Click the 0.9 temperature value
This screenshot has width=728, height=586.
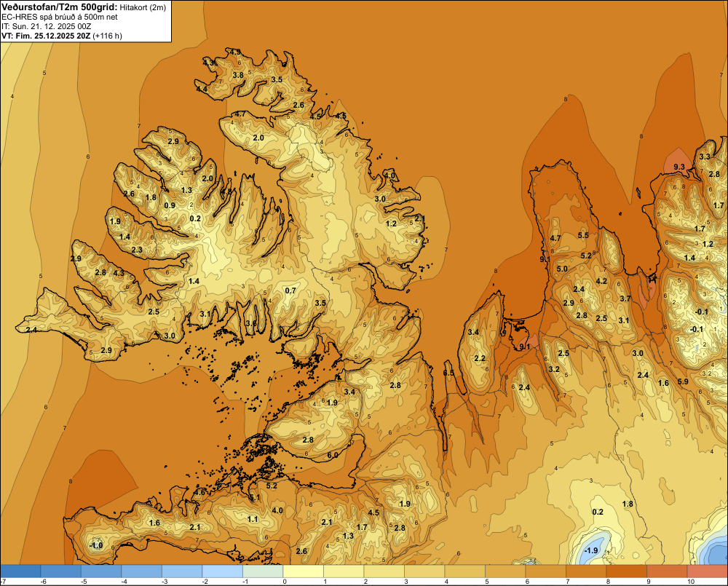coord(170,206)
